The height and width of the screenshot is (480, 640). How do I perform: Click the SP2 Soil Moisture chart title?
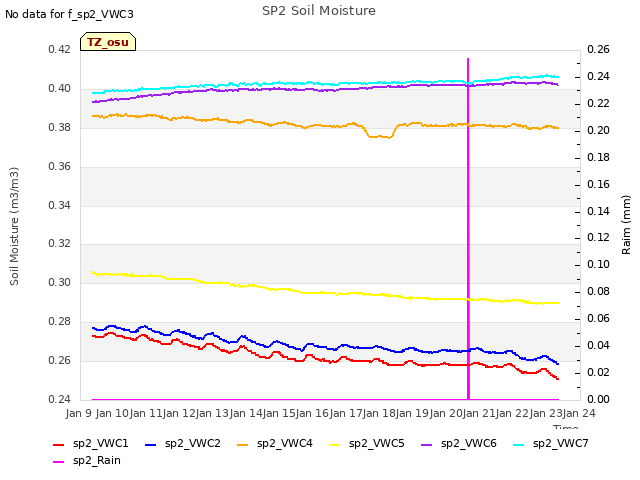319,11
